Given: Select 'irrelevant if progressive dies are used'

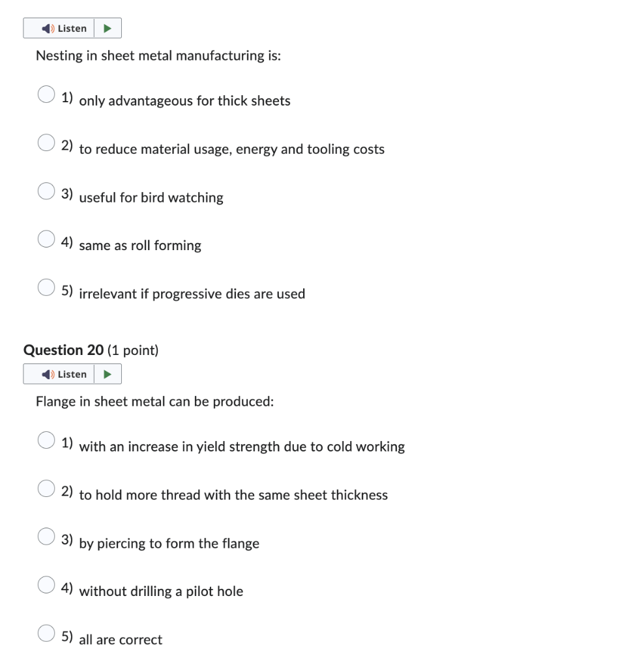Looking at the screenshot, I should (x=46, y=287).
